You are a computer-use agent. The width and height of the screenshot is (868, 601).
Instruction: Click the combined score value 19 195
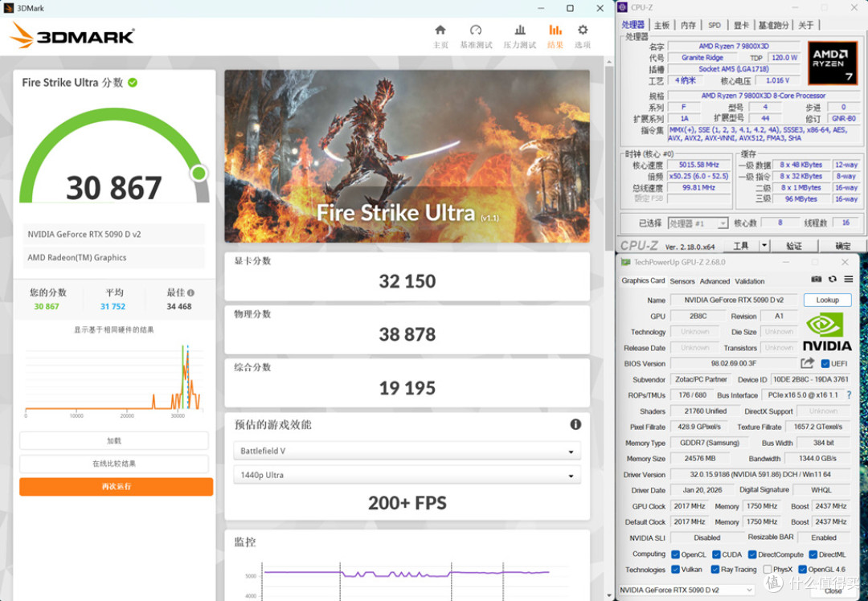point(407,388)
